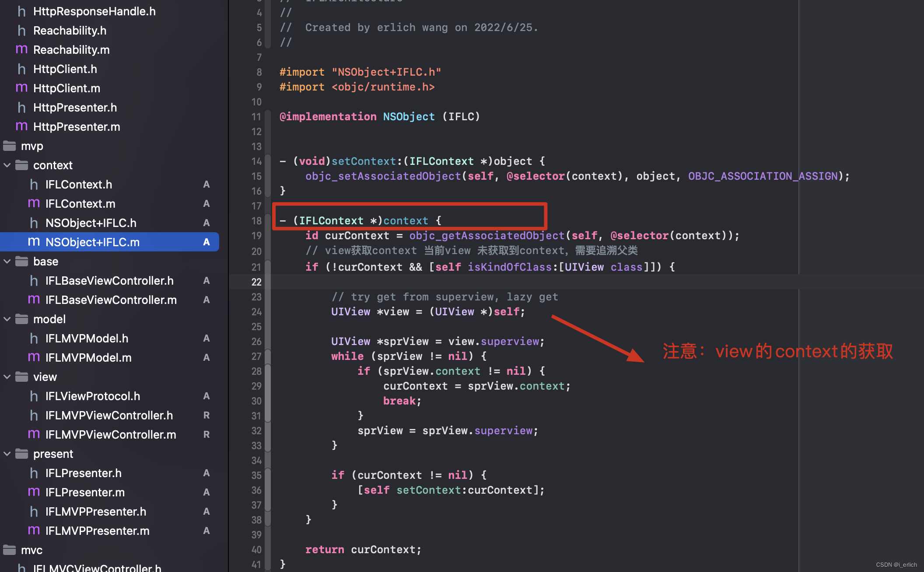The image size is (924, 572).
Task: Select NSObject+IFLC.h in navigator
Action: (x=91, y=223)
